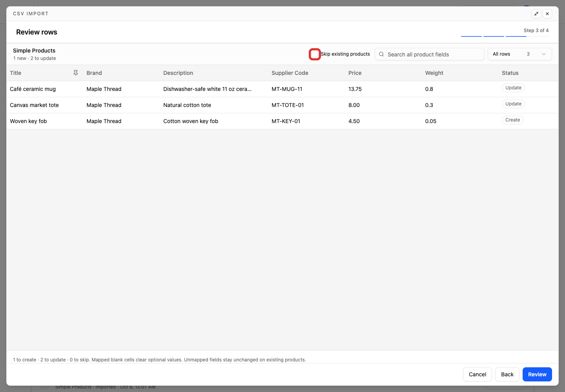
Task: Click supplier code MT-TOTE-01
Action: (288, 105)
